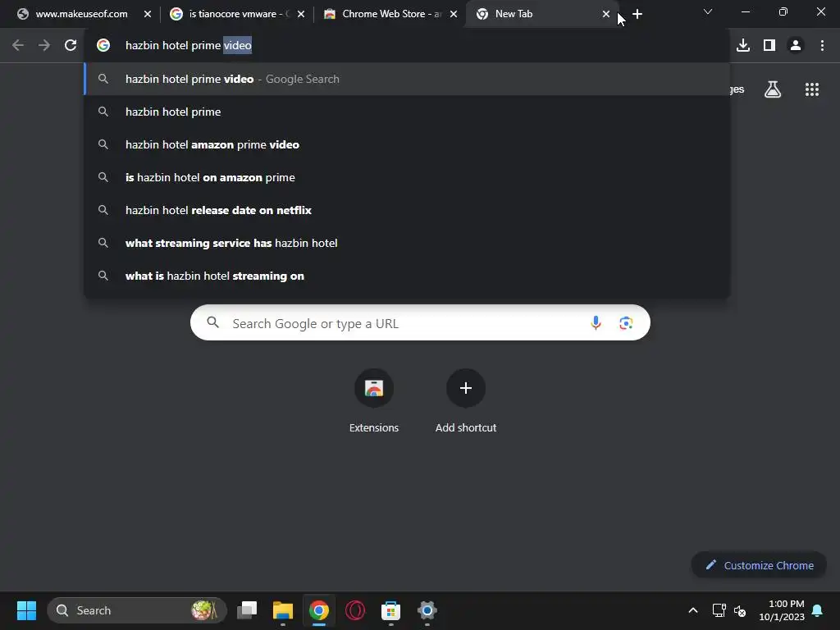Show hidden system tray icons
The width and height of the screenshot is (840, 630).
692,610
